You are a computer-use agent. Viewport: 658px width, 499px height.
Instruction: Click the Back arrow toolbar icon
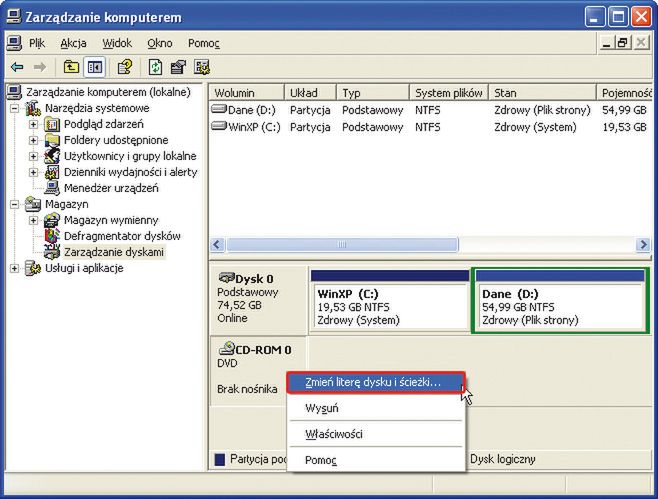click(17, 67)
